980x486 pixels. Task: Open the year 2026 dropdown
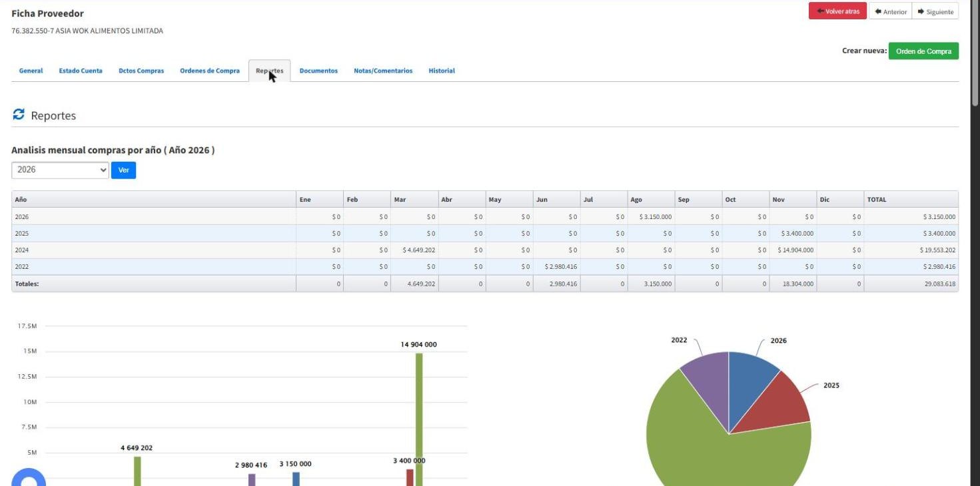click(60, 170)
